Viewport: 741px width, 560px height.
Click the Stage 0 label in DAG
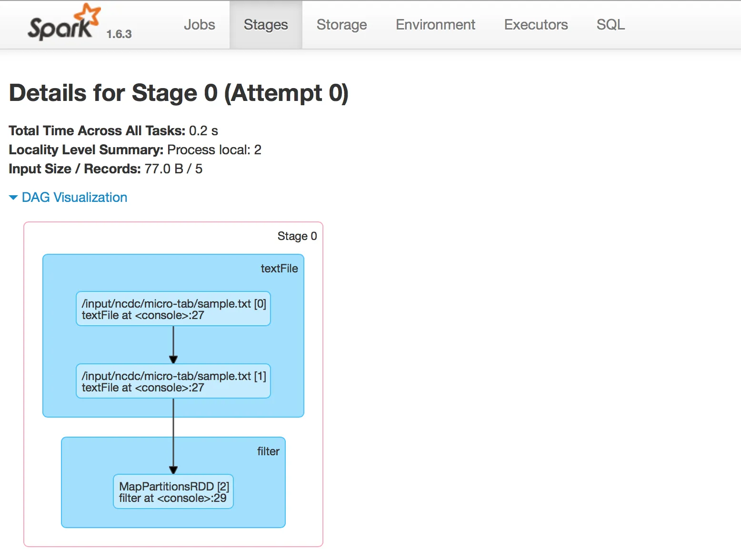click(297, 236)
